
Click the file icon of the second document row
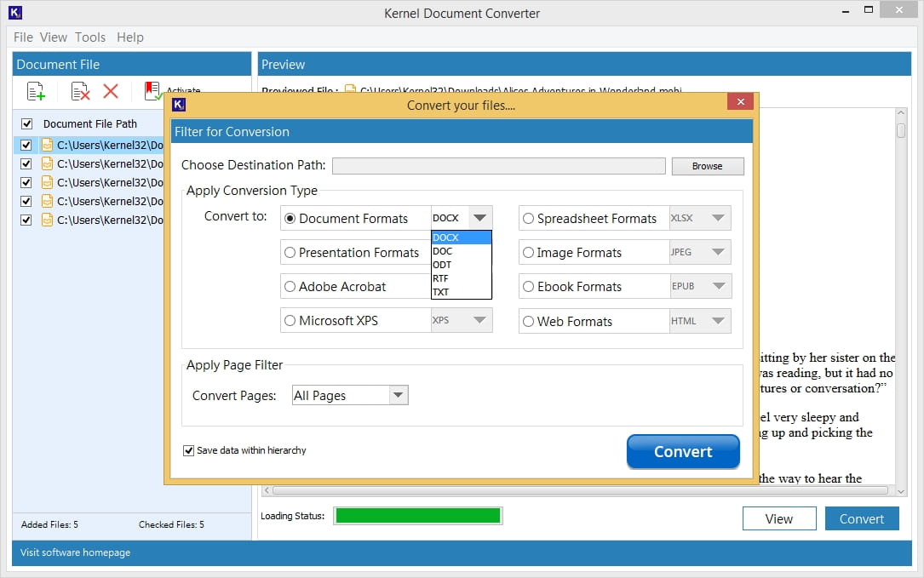[x=47, y=163]
